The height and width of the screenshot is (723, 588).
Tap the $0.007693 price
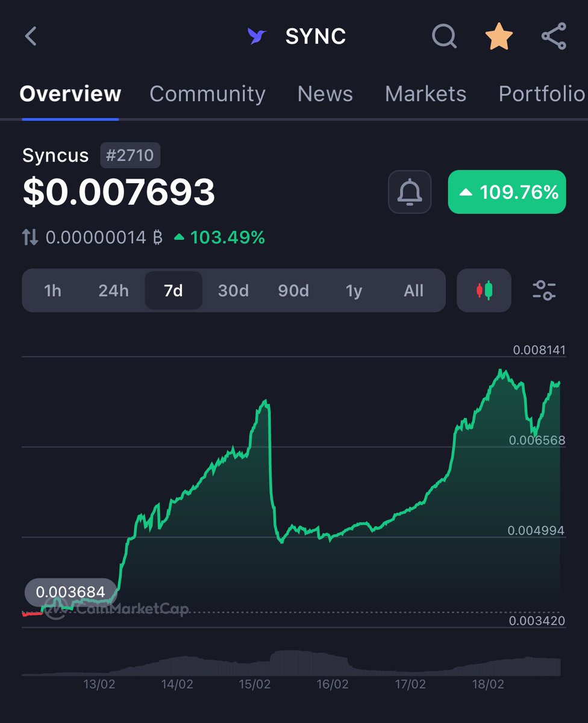(119, 192)
